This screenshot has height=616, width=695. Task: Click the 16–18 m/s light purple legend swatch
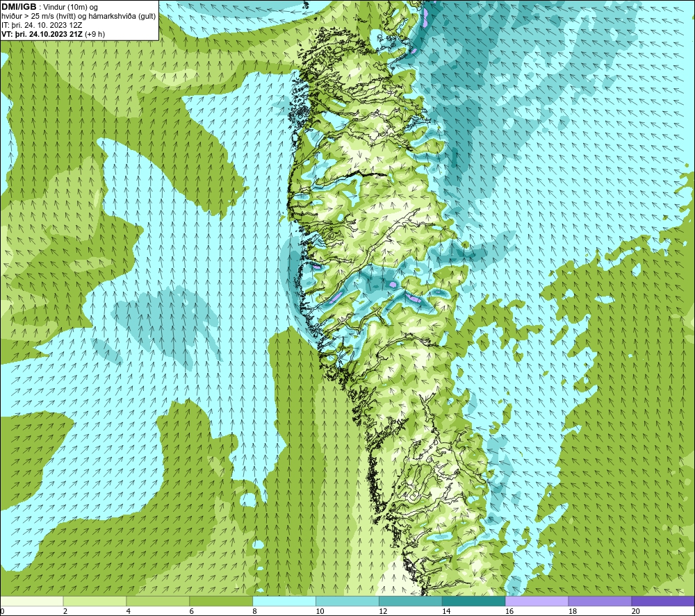pyautogui.click(x=537, y=601)
